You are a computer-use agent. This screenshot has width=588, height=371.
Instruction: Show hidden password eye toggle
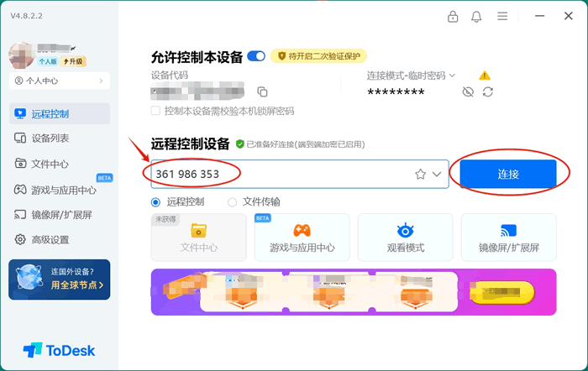tap(468, 91)
